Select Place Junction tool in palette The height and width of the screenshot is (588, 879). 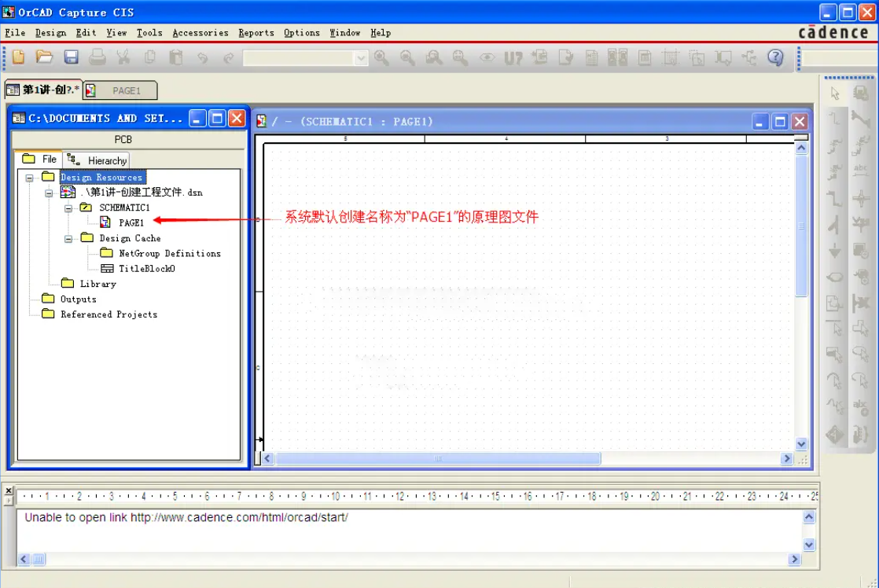860,198
